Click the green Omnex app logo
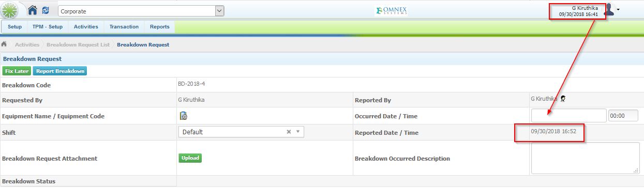Viewport: 644px width, 188px height. point(10,10)
